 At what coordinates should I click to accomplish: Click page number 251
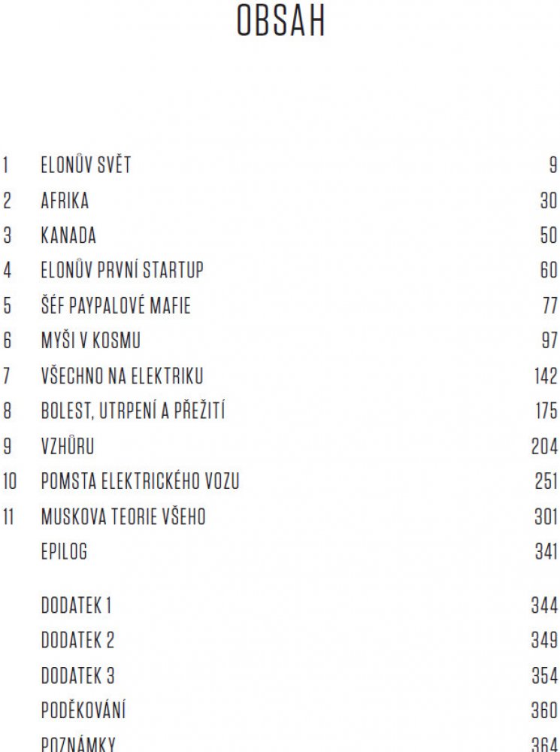[x=546, y=481]
